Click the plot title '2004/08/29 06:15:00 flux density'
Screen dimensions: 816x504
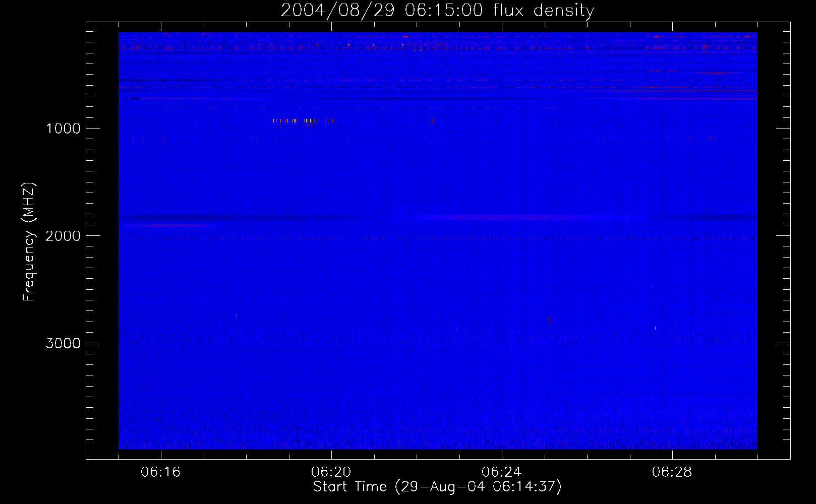[x=437, y=10]
